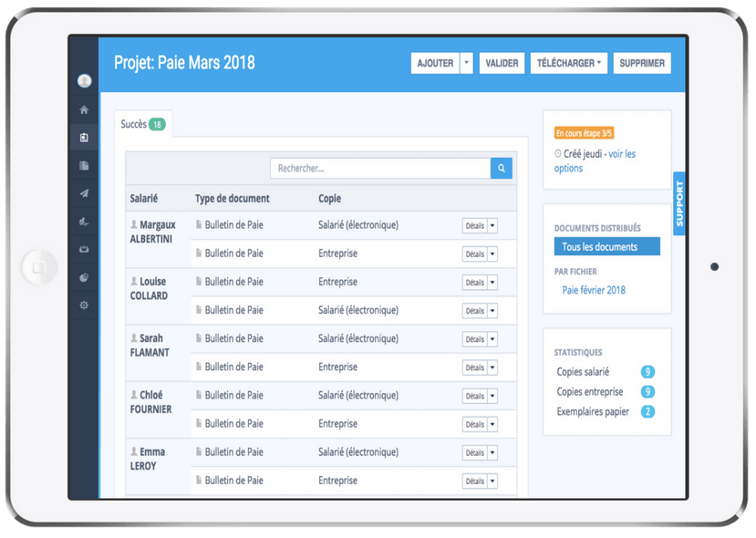The image size is (756, 538).
Task: Select the paper plane send icon
Action: [83, 192]
